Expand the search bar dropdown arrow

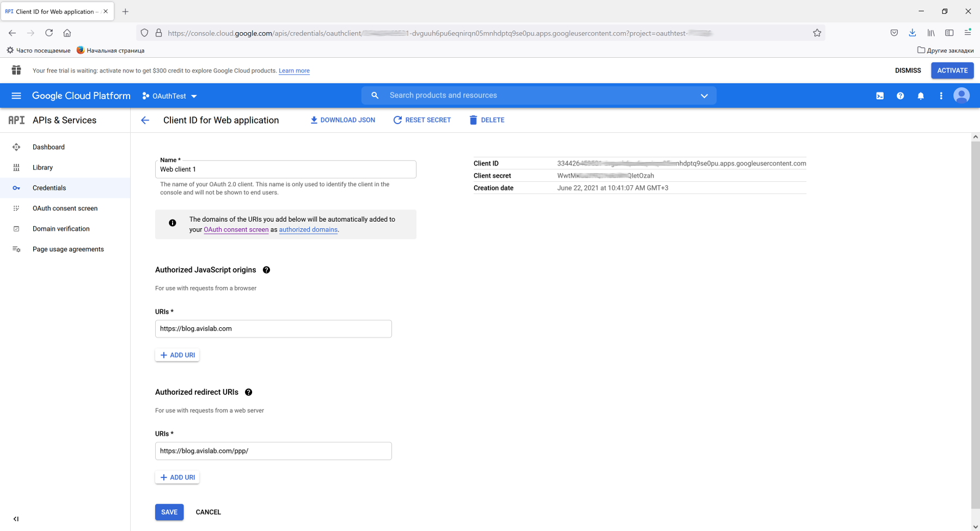(704, 96)
